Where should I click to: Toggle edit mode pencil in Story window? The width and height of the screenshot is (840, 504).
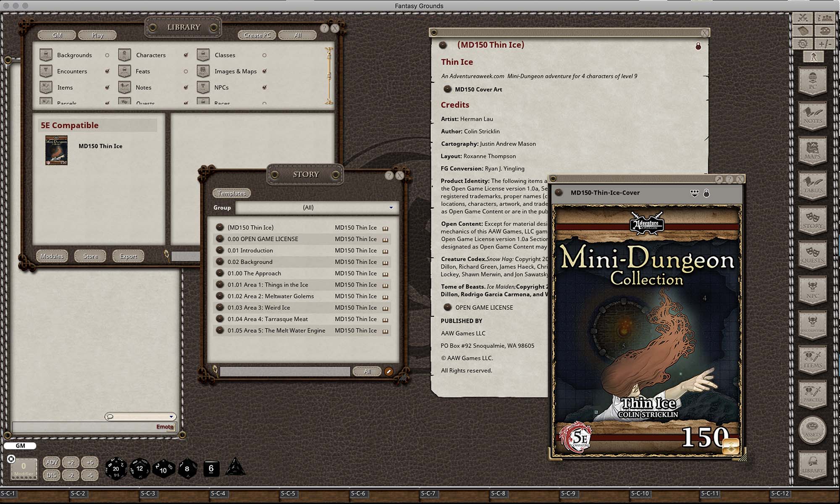click(x=388, y=371)
